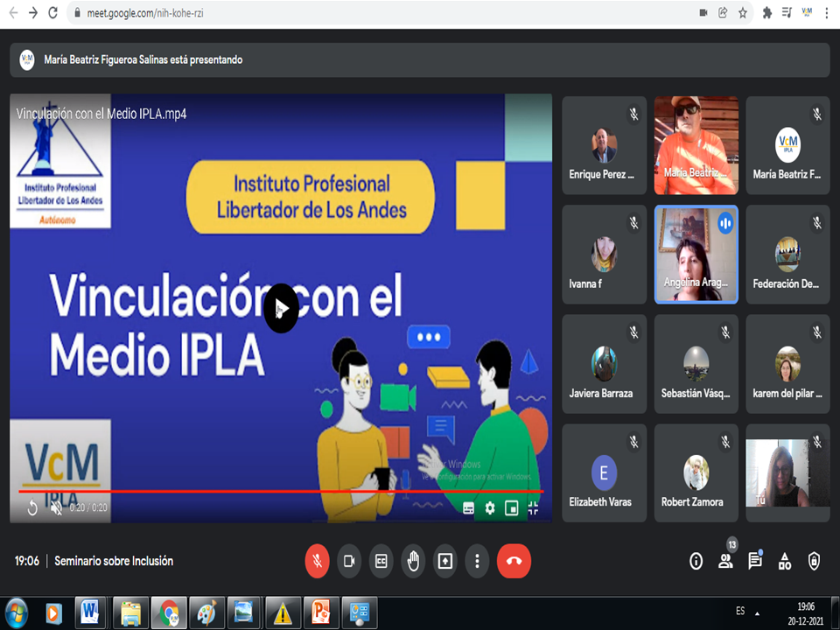Select Javiera Barraza participant tile
The width and height of the screenshot is (840, 630).
605,364
